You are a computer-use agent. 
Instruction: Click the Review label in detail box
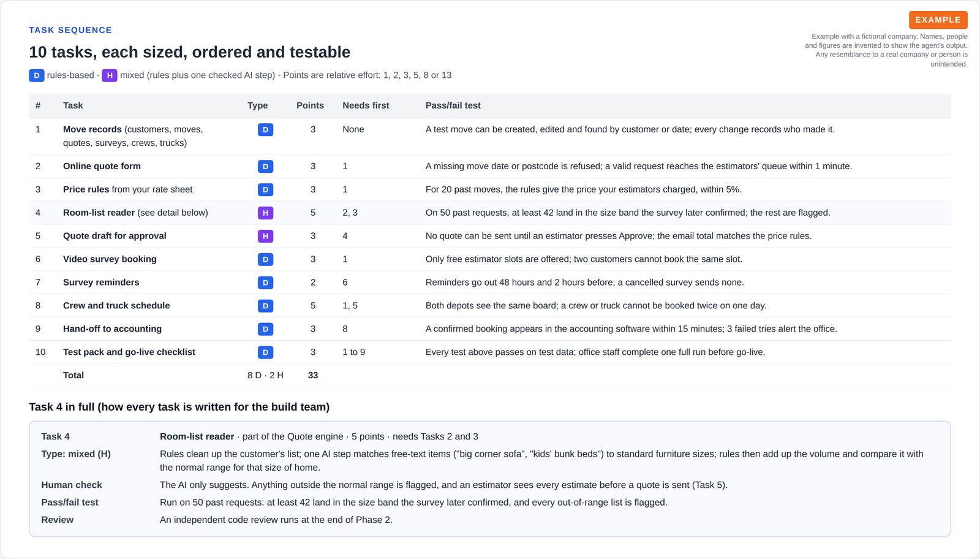click(57, 520)
